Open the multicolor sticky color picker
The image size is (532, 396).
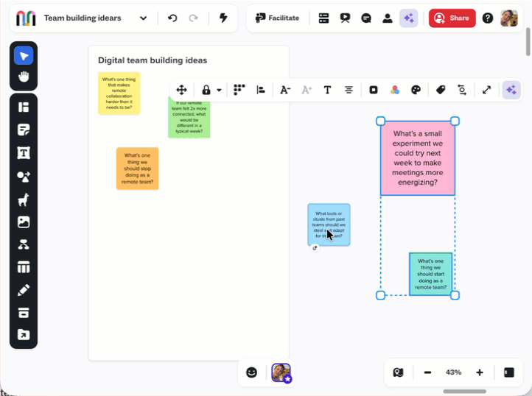pos(395,90)
